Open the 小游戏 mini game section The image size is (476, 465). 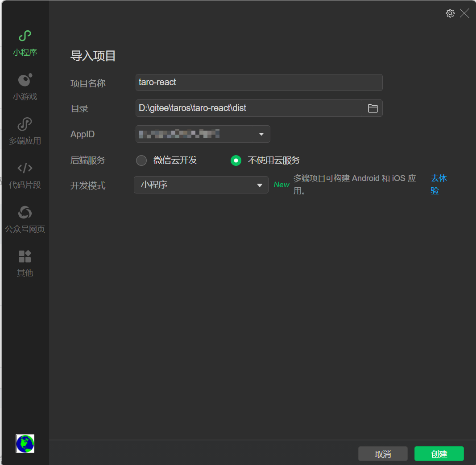coord(25,87)
